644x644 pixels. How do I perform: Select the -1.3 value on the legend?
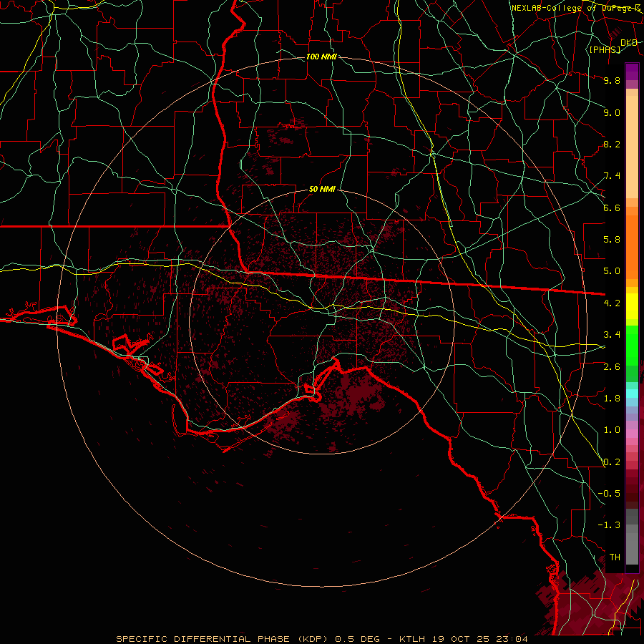click(609, 525)
